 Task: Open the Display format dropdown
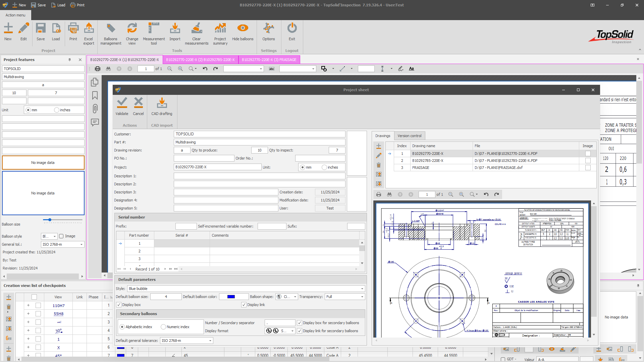pos(292,331)
